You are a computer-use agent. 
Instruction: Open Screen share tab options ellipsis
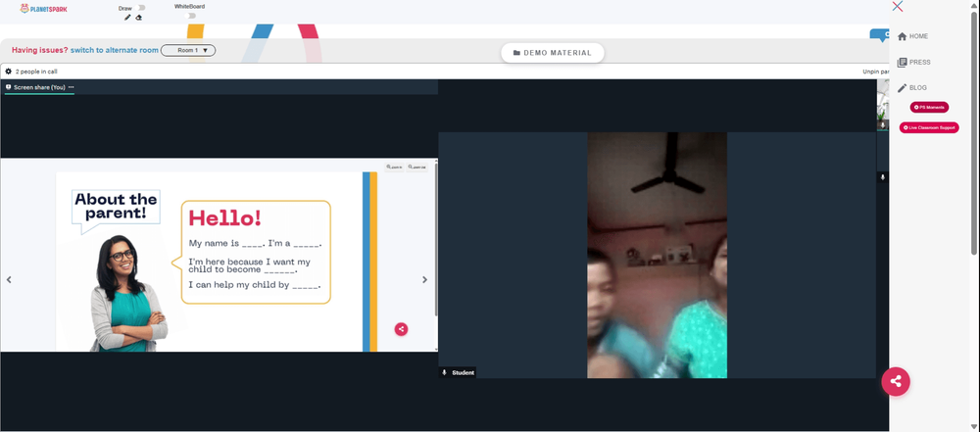click(x=72, y=87)
